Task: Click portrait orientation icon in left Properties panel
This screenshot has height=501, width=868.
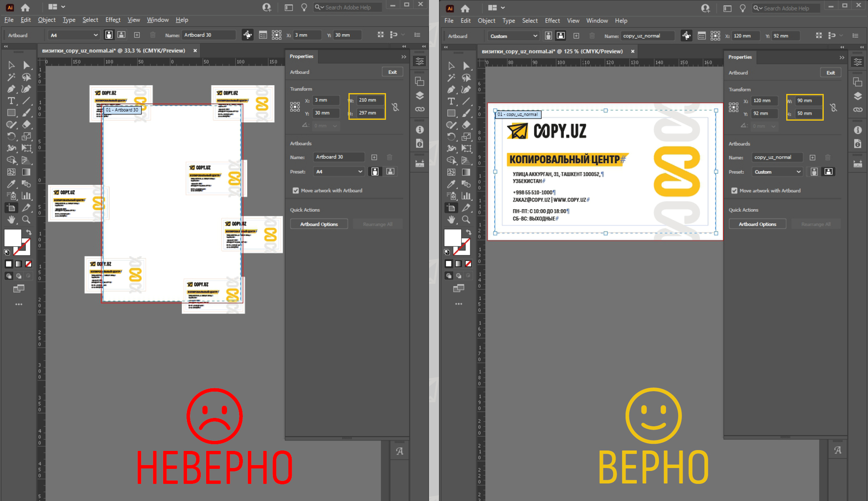Action: [x=375, y=172]
